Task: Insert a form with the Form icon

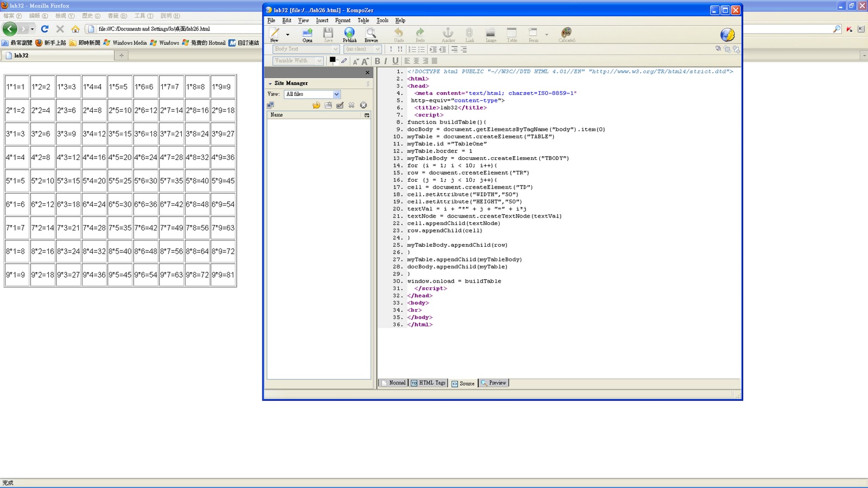Action: pos(533,35)
